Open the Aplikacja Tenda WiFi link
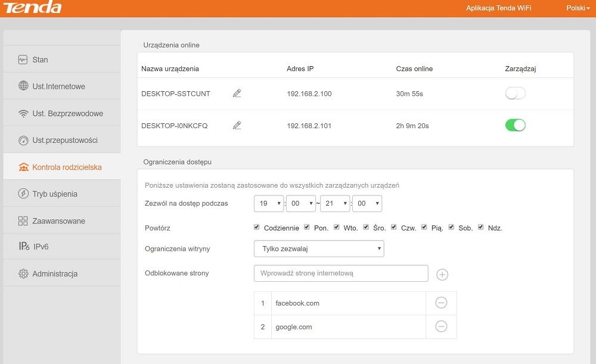Image resolution: width=596 pixels, height=364 pixels. [499, 8]
